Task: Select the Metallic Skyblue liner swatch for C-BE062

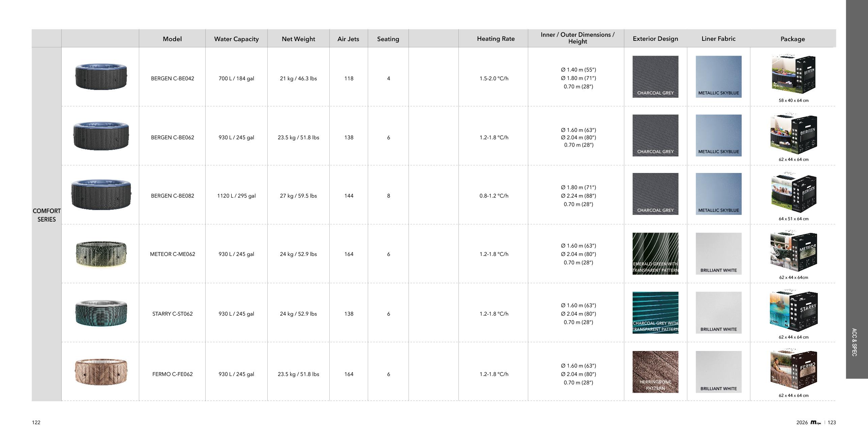Action: coord(718,136)
